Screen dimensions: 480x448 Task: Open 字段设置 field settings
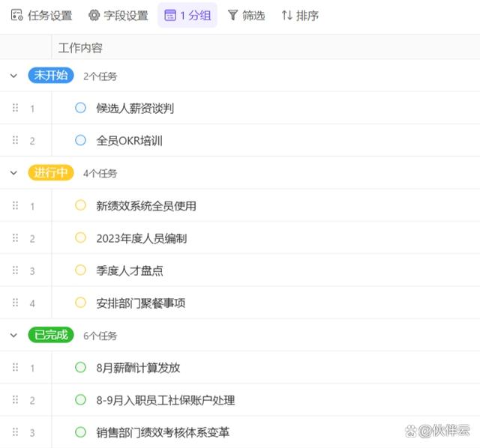(118, 15)
